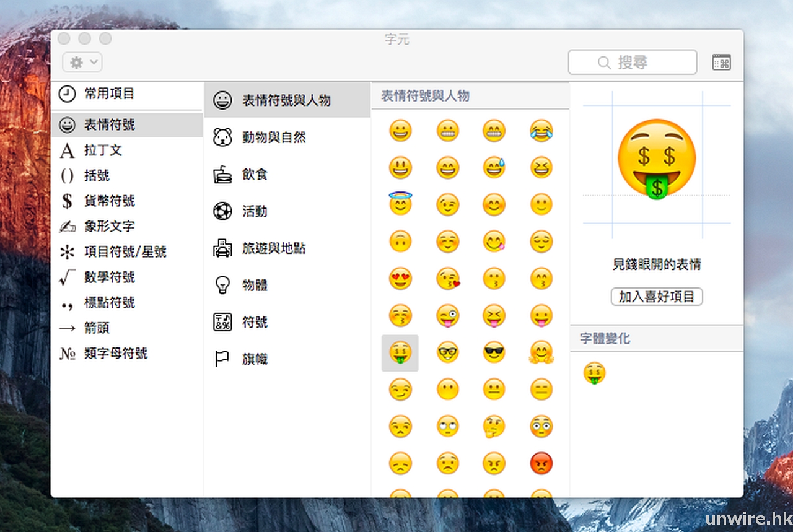Screen dimensions: 793x532
Task: Click the hugging face emoji
Action: pyautogui.click(x=541, y=352)
